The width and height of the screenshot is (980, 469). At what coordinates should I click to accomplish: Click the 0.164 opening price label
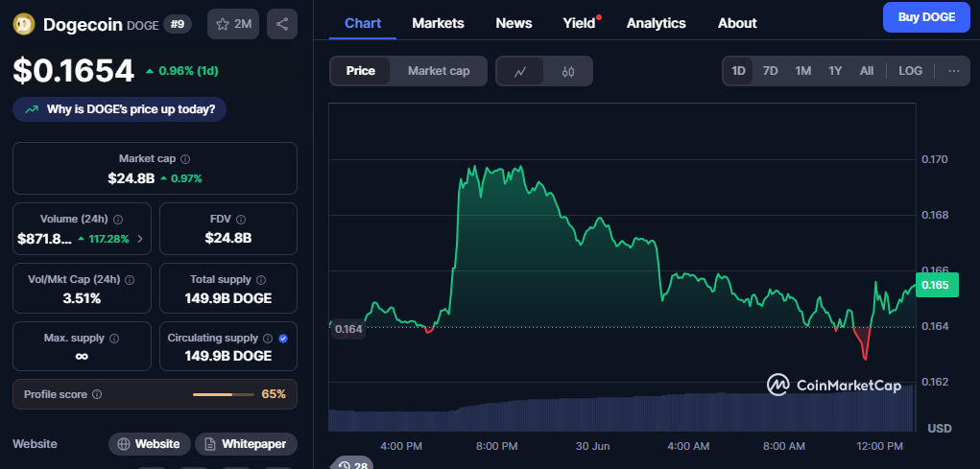pyautogui.click(x=348, y=329)
